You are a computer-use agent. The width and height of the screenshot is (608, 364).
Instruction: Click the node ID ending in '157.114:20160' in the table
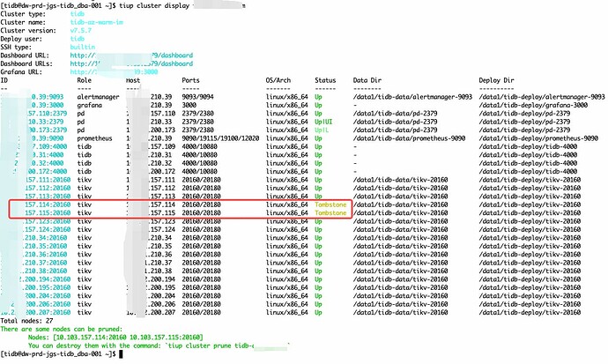click(48, 204)
